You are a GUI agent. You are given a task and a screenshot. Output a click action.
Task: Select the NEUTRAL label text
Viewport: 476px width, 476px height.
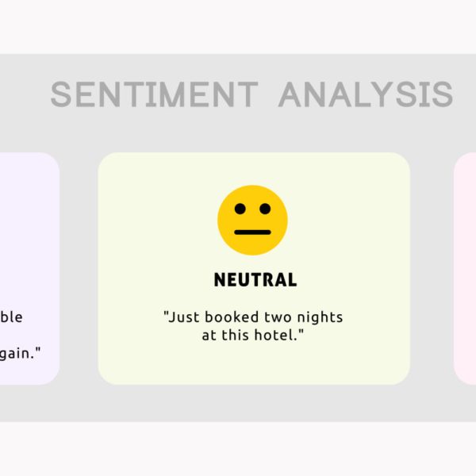pos(255,279)
